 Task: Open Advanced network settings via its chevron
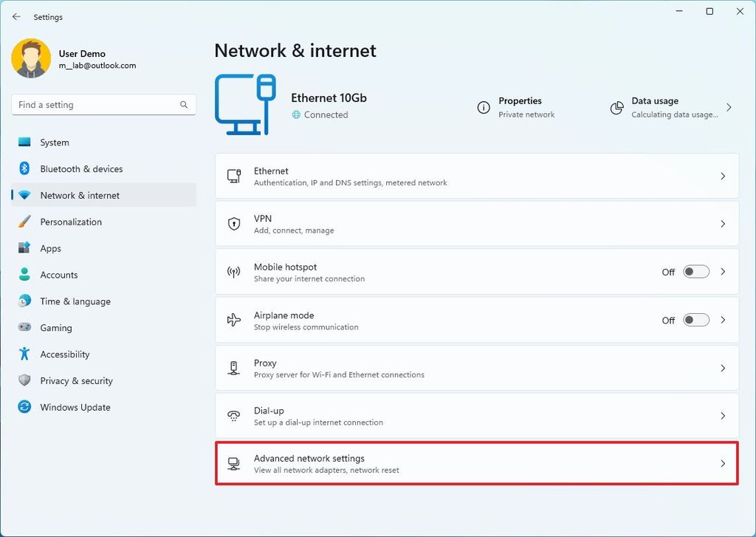pos(723,463)
